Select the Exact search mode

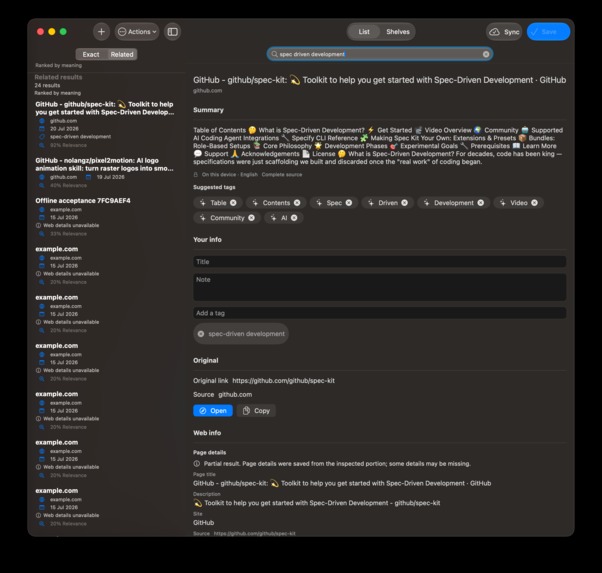click(x=91, y=55)
